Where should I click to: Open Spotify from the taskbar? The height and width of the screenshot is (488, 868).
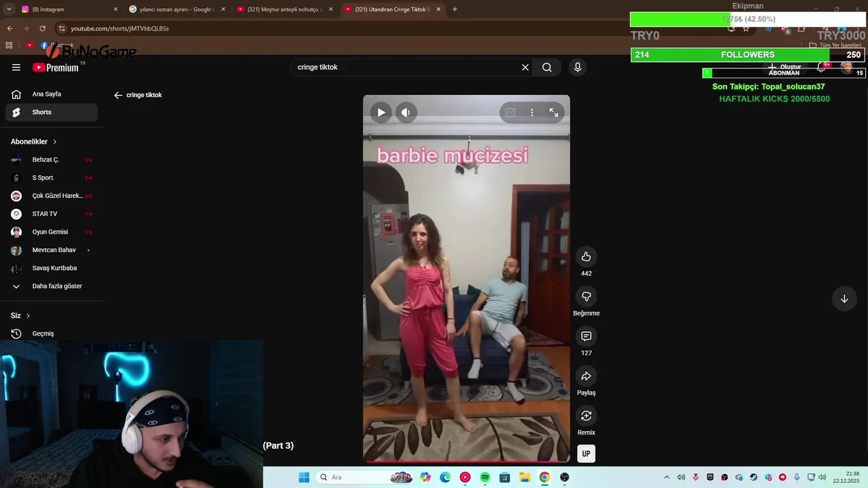click(x=485, y=477)
